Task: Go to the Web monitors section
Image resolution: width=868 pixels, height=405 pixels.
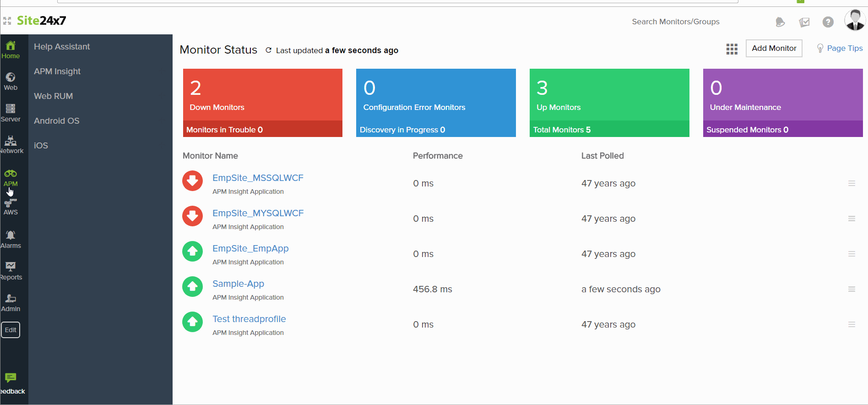Action: pos(11,81)
